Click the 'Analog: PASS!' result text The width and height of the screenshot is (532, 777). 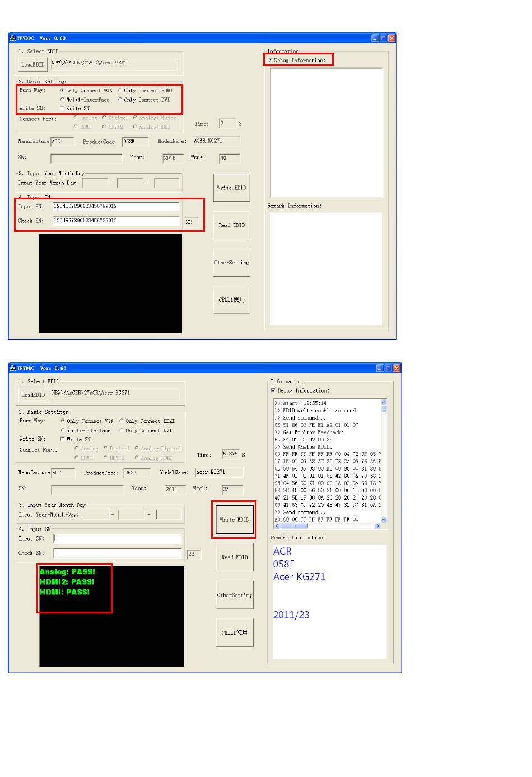[67, 572]
